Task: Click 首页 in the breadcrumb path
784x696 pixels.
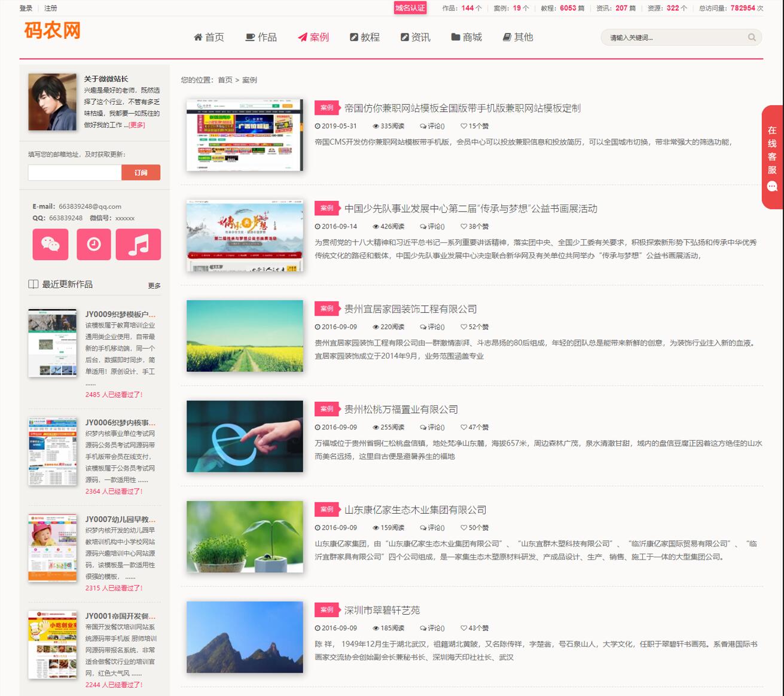Action: click(225, 80)
